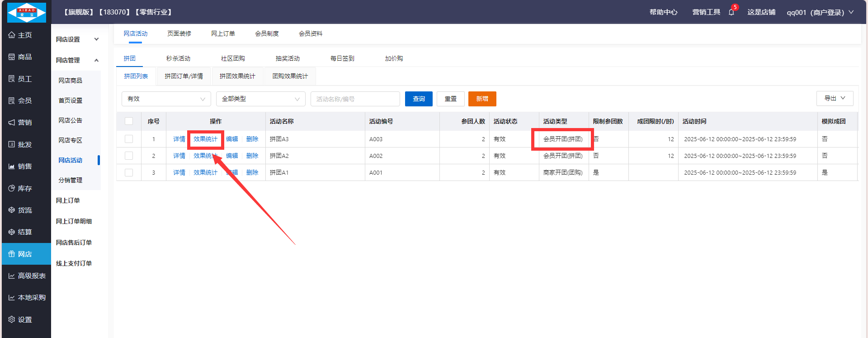Image resolution: width=868 pixels, height=338 pixels.
Task: Click 效果统计 link for 拼团A3
Action: click(x=205, y=139)
